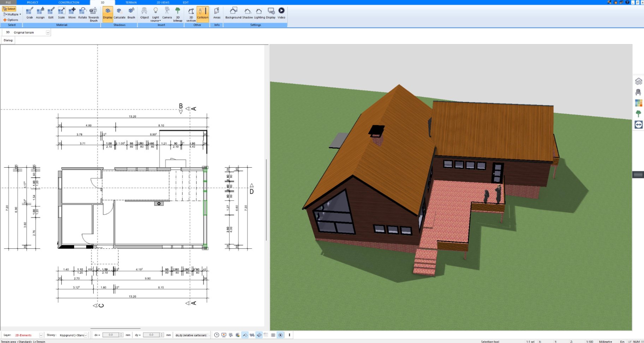Viewport: 644px width, 343px height.
Task: Click the collapsed panel handle on right edge
Action: (x=638, y=174)
